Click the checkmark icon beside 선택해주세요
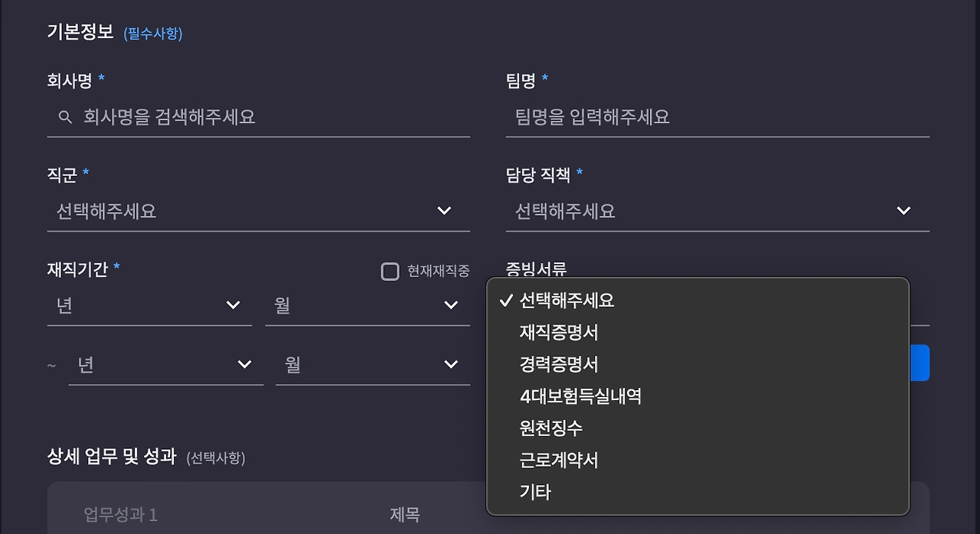The image size is (980, 534). [x=506, y=301]
